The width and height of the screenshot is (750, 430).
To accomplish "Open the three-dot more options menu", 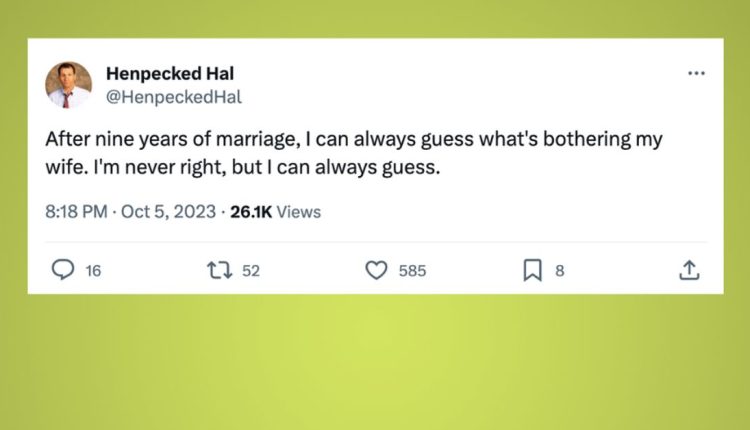I will click(696, 74).
